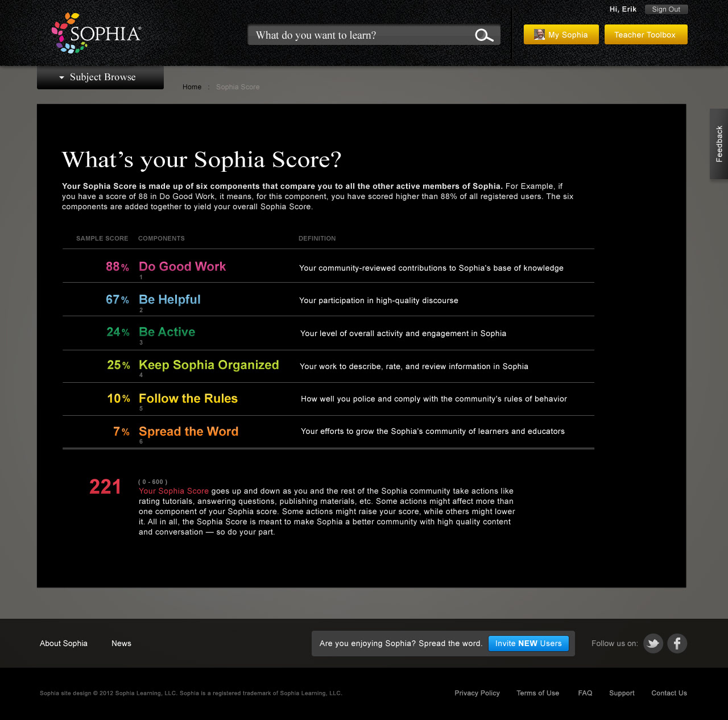
Task: Click the 'Hi, Erik' greeting
Action: 623,9
